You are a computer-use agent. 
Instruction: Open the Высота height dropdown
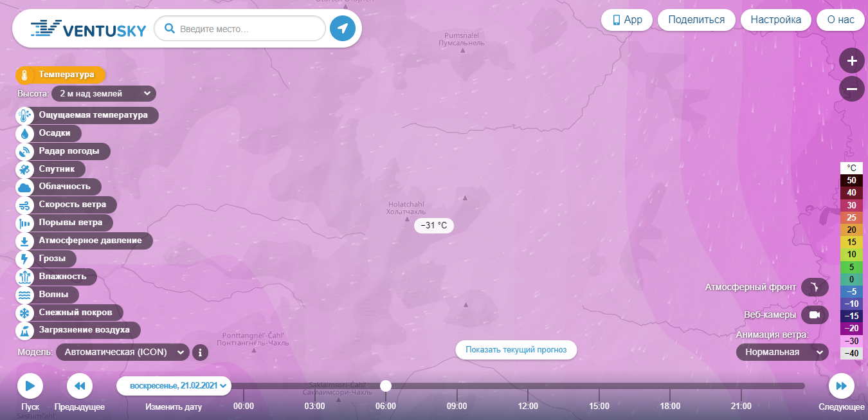(x=104, y=94)
